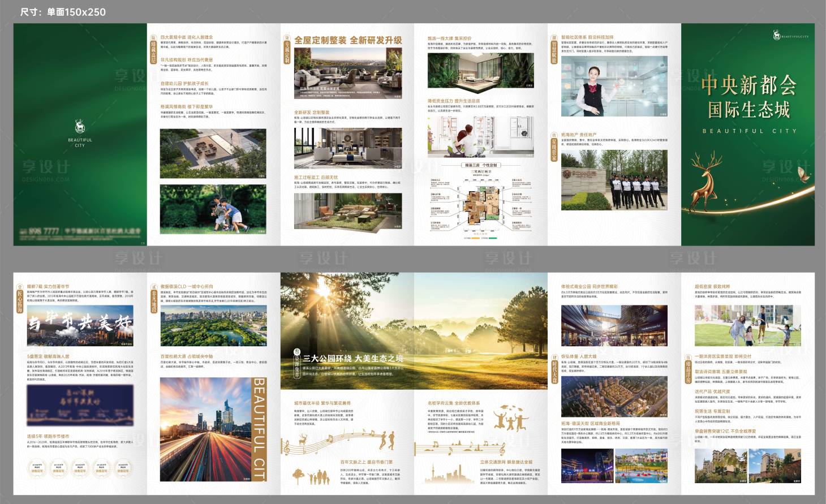Click the '中央新都会' cover title
This screenshot has width=826, height=504.
coord(748,86)
